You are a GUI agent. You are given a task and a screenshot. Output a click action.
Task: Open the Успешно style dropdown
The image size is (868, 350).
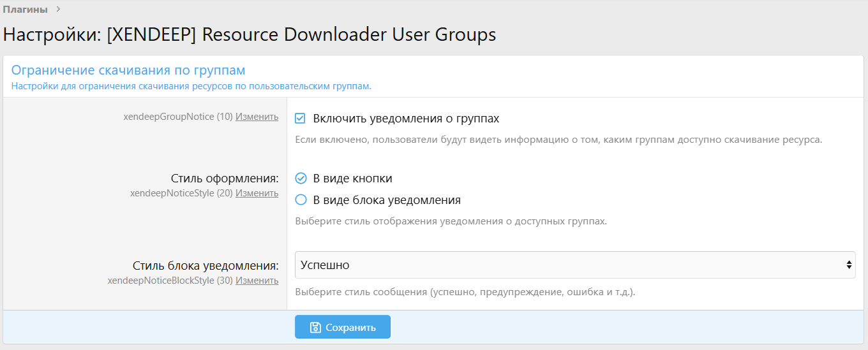coord(574,265)
